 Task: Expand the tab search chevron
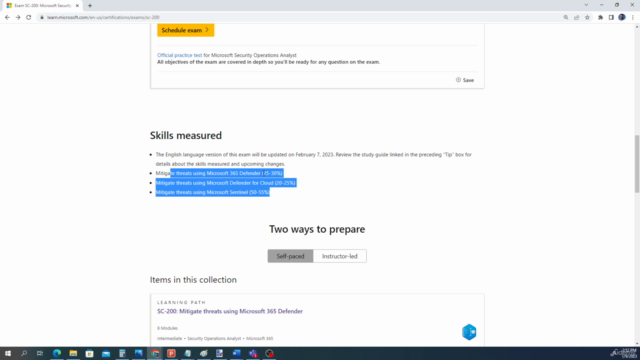pos(586,5)
